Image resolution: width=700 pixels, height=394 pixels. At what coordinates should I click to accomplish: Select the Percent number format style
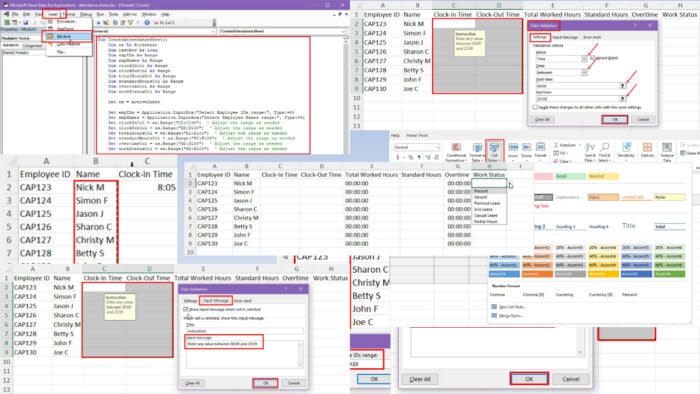point(629,295)
